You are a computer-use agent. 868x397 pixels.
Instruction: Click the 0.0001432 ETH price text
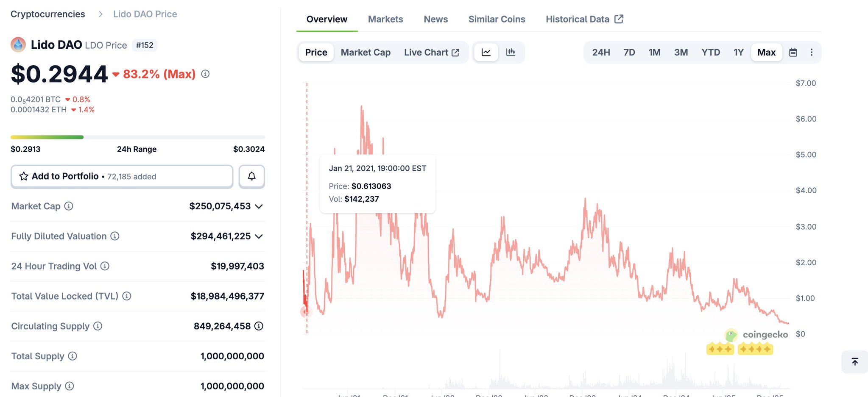click(39, 110)
